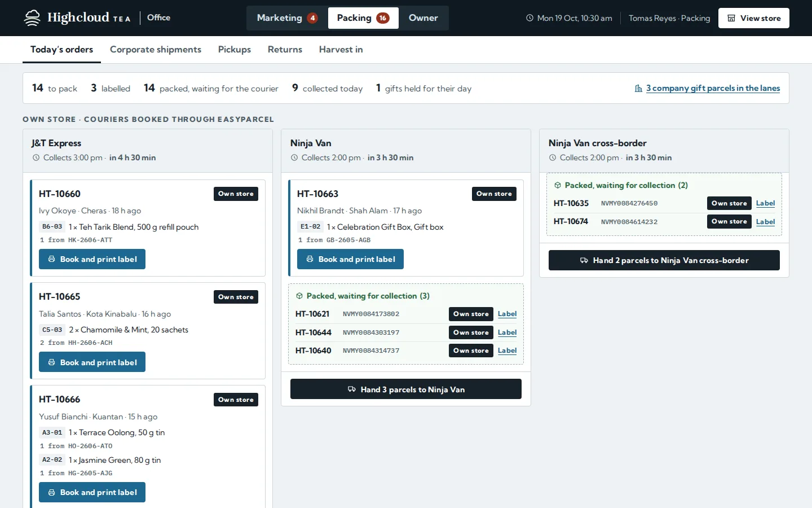The width and height of the screenshot is (812, 508).
Task: Click the printer icon on HT-10660's button
Action: (x=52, y=259)
